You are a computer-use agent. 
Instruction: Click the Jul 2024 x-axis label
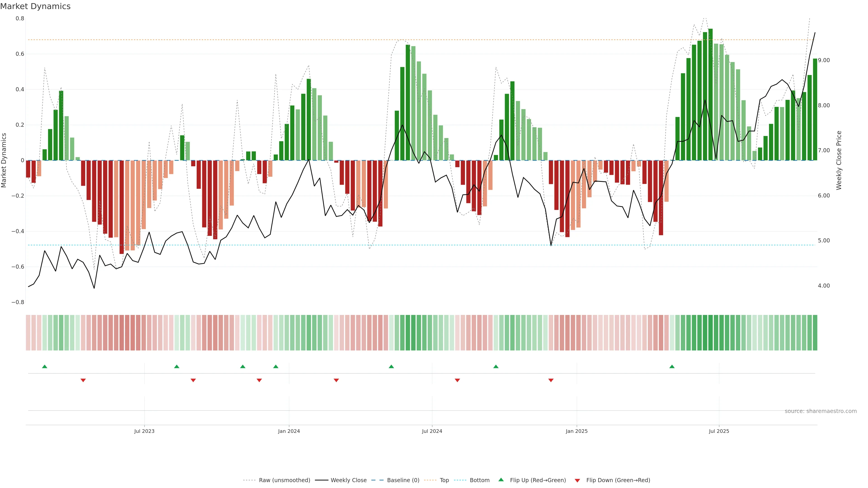432,431
